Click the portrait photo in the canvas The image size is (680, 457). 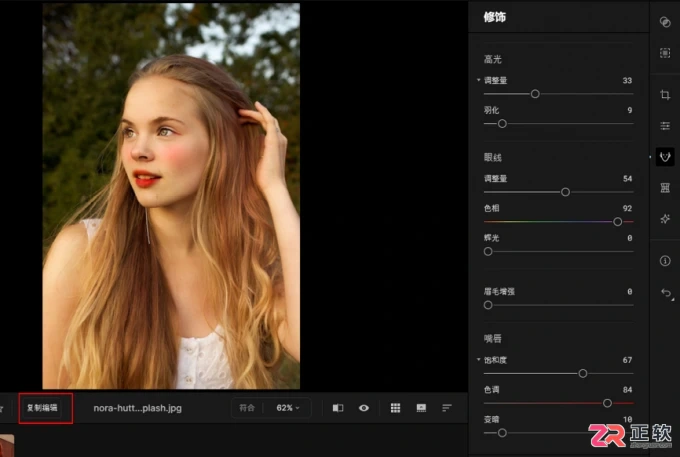(x=171, y=196)
